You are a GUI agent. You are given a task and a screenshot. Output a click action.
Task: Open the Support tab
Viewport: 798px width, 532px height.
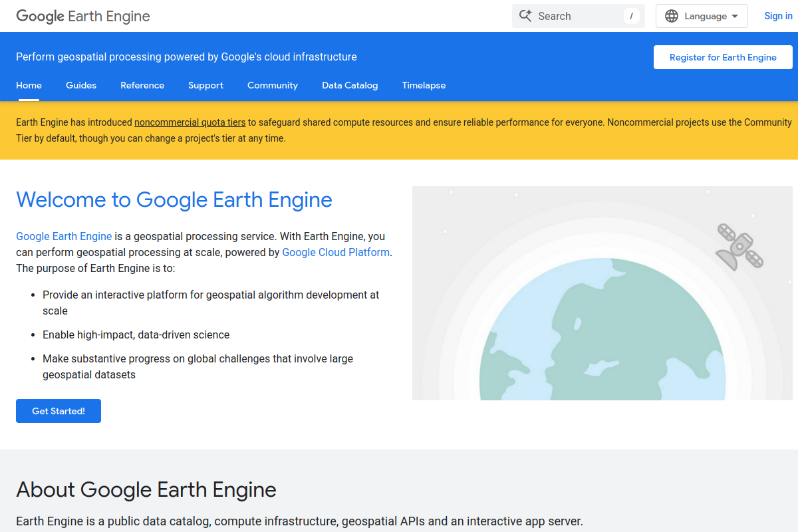pos(205,85)
